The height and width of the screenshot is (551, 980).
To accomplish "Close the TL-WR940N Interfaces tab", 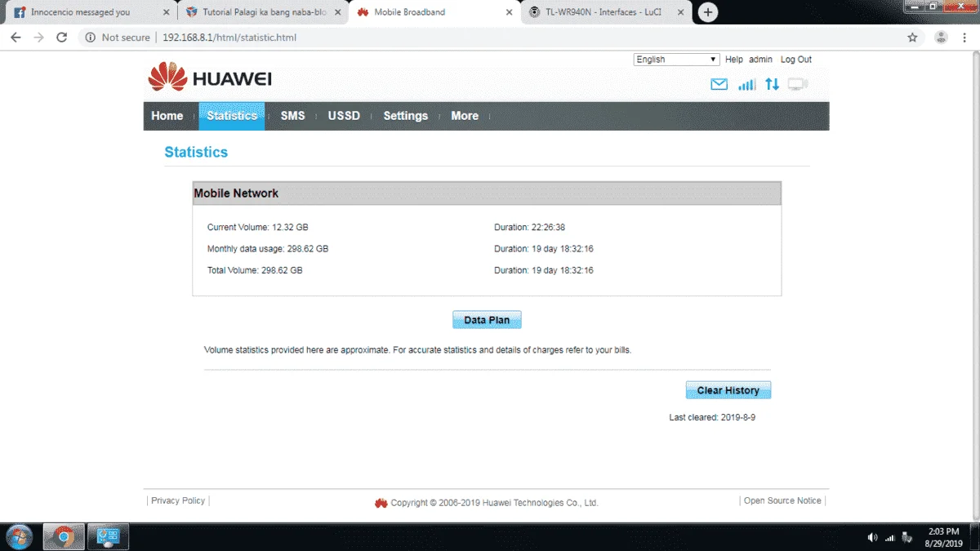I will (x=680, y=12).
